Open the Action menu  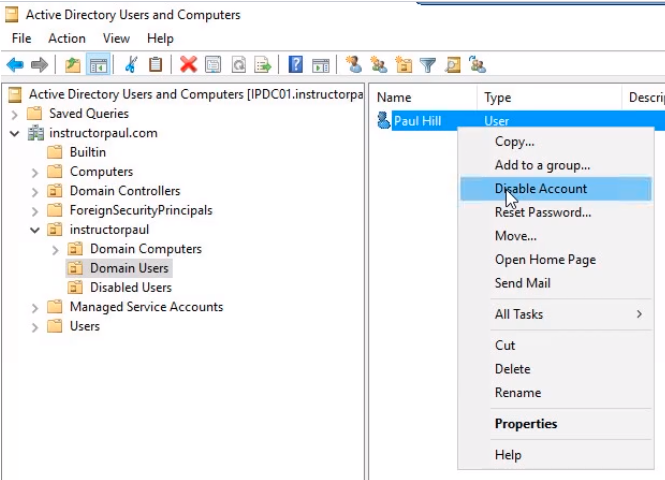click(67, 38)
